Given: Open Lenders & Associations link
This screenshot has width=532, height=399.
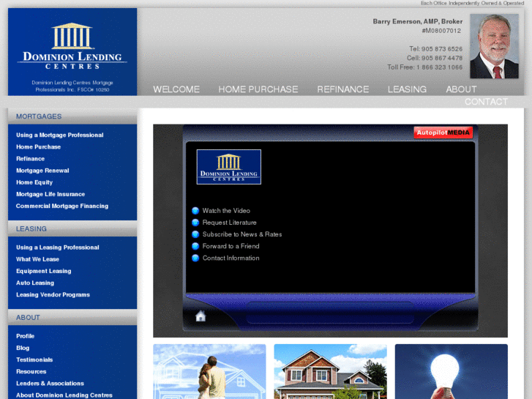Looking at the screenshot, I should click(50, 384).
